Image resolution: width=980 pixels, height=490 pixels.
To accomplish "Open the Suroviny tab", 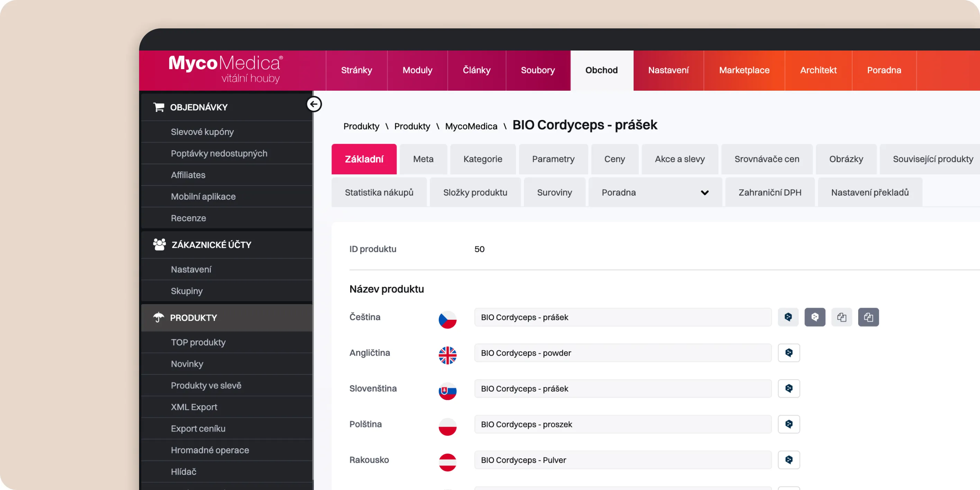I will click(x=554, y=192).
